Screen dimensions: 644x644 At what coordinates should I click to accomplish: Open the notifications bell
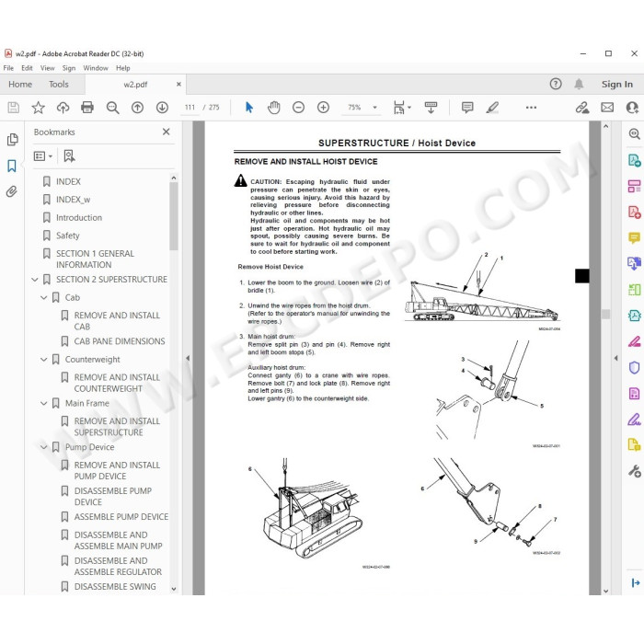coord(579,85)
